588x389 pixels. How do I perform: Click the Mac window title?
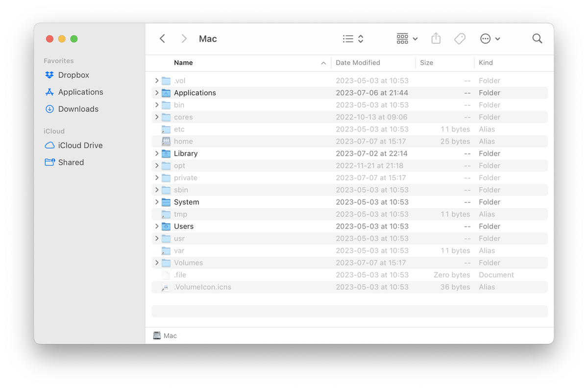pyautogui.click(x=208, y=39)
